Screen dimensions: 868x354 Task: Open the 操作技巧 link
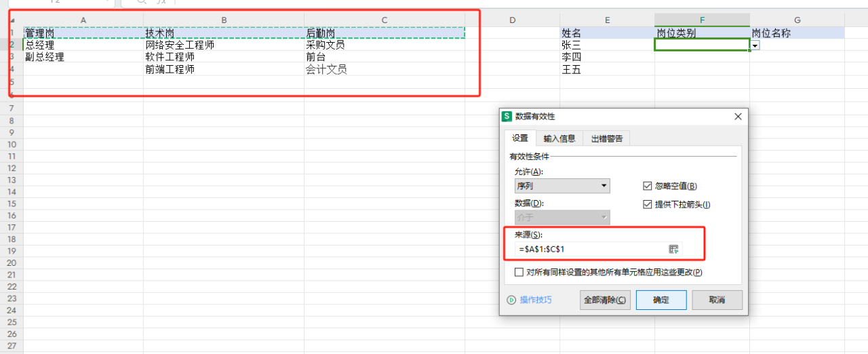[536, 300]
